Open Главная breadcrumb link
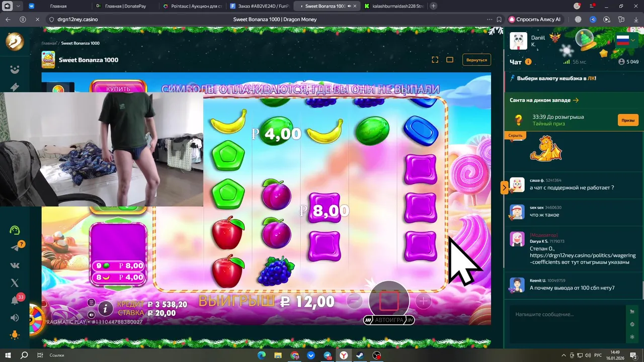The image size is (644, 362). 49,44
